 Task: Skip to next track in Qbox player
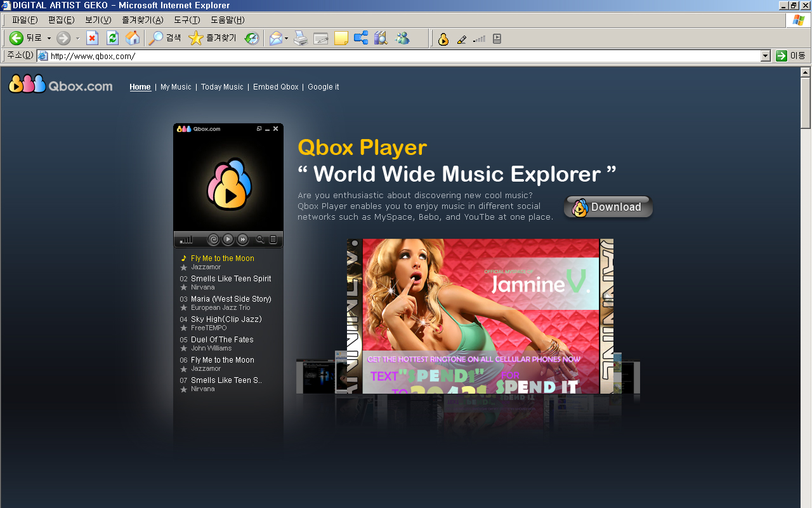pos(243,239)
